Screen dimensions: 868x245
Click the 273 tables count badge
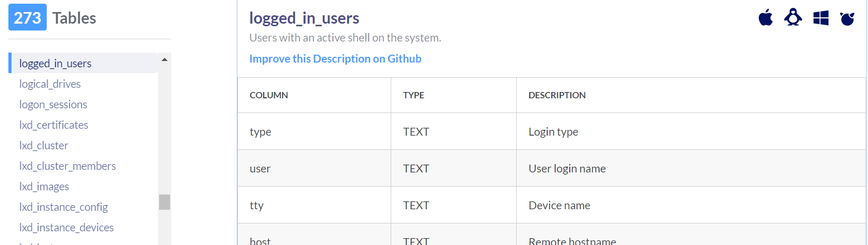point(27,18)
